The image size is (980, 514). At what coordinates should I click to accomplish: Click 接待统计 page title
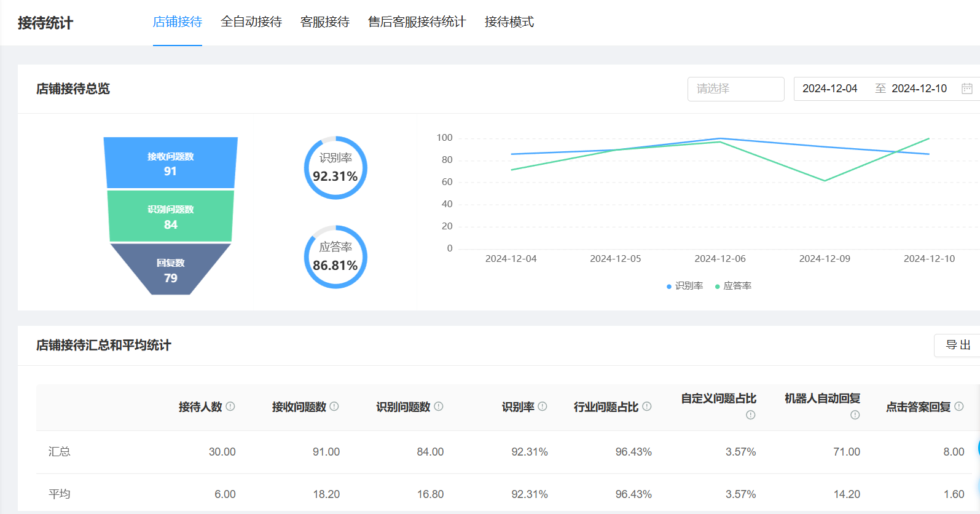45,23
